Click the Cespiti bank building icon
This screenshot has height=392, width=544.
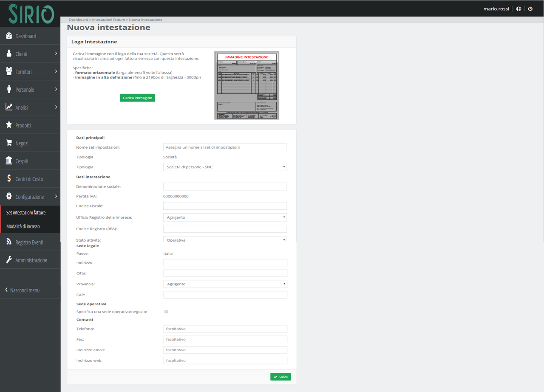9,161
